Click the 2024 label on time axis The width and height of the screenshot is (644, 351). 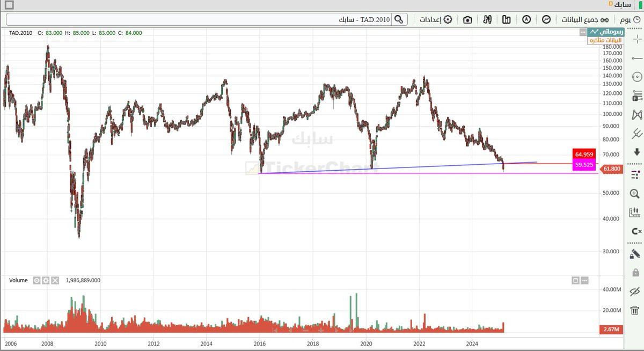point(472,343)
